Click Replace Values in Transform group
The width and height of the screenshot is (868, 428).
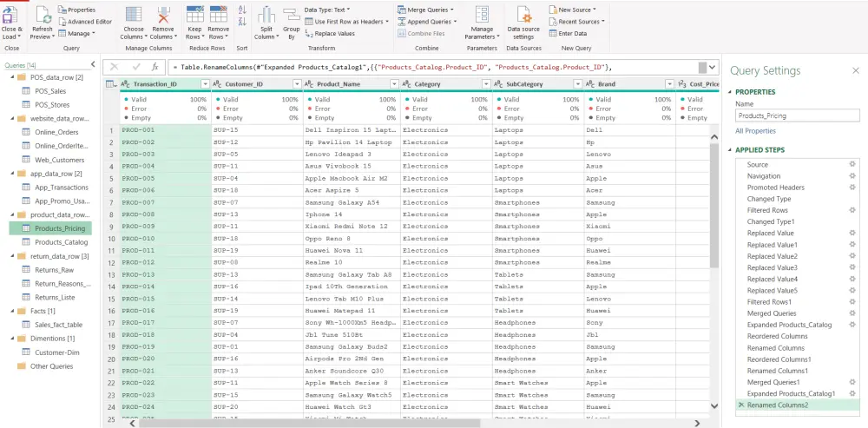pos(330,33)
